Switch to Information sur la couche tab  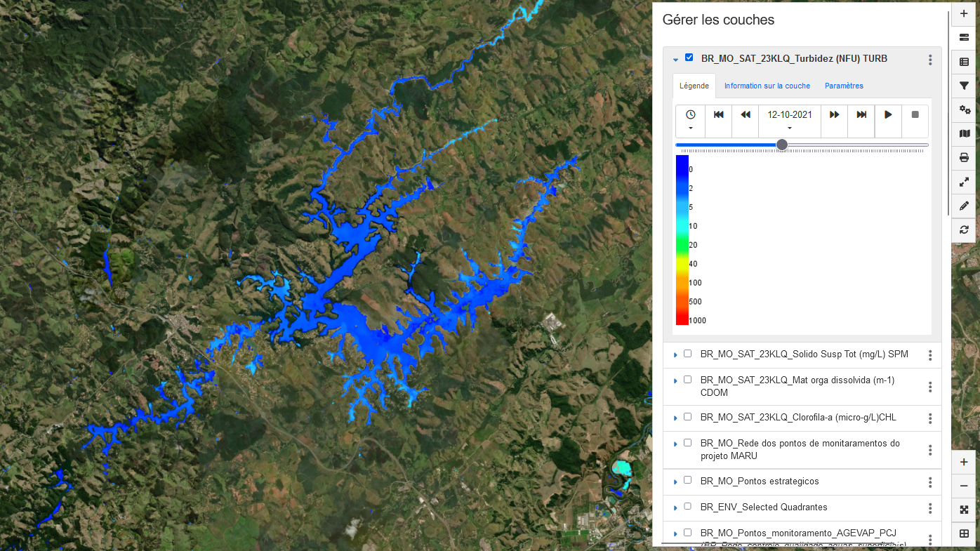tap(767, 86)
